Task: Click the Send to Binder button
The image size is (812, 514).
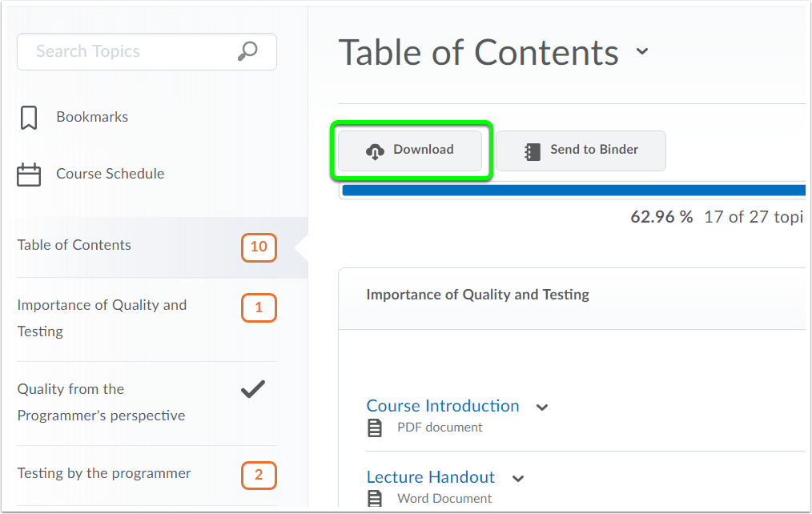Action: tap(581, 151)
